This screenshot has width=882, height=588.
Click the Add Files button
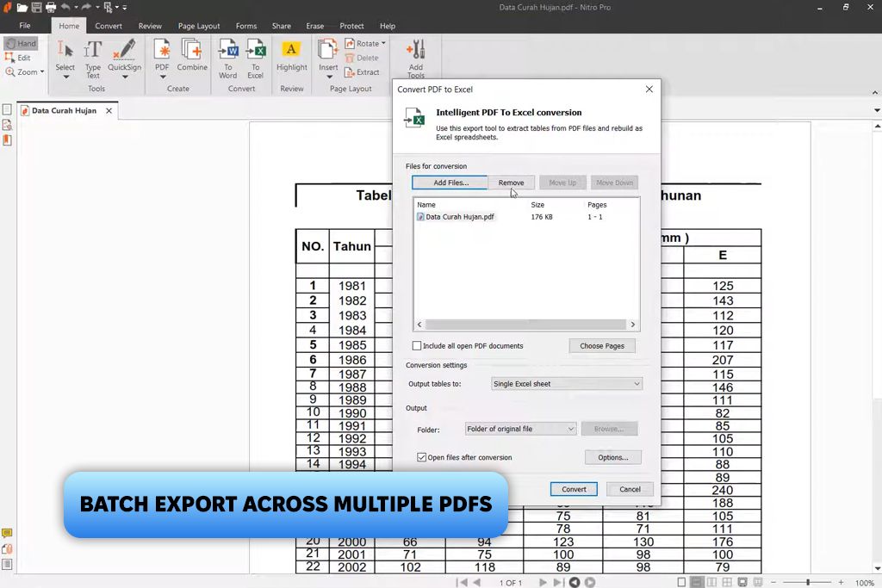pos(450,183)
